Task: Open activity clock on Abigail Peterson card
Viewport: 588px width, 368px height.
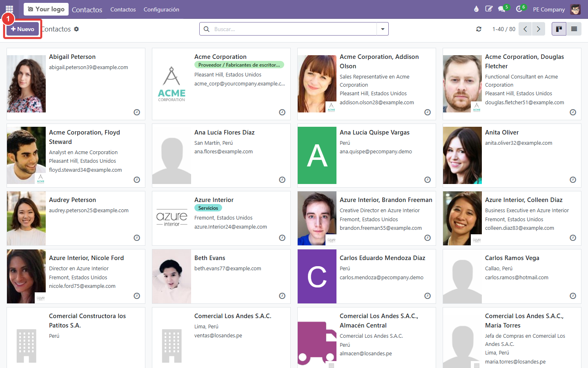Action: [x=137, y=112]
